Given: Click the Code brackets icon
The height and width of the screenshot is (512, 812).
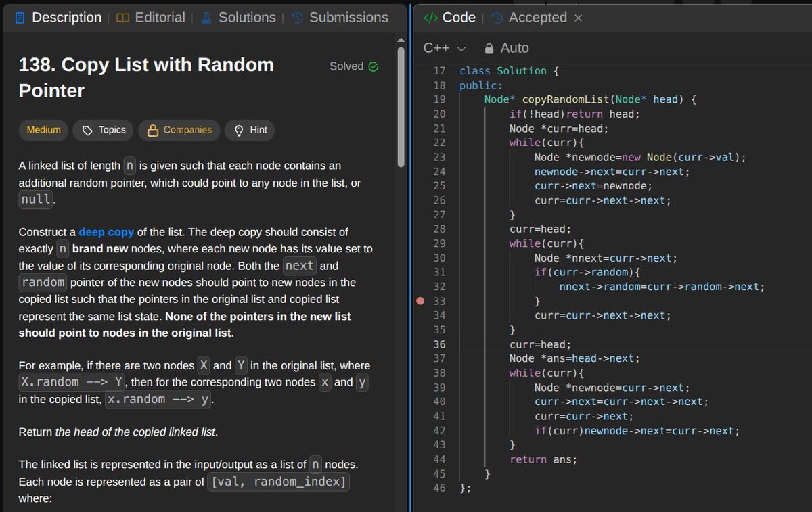Looking at the screenshot, I should click(430, 18).
